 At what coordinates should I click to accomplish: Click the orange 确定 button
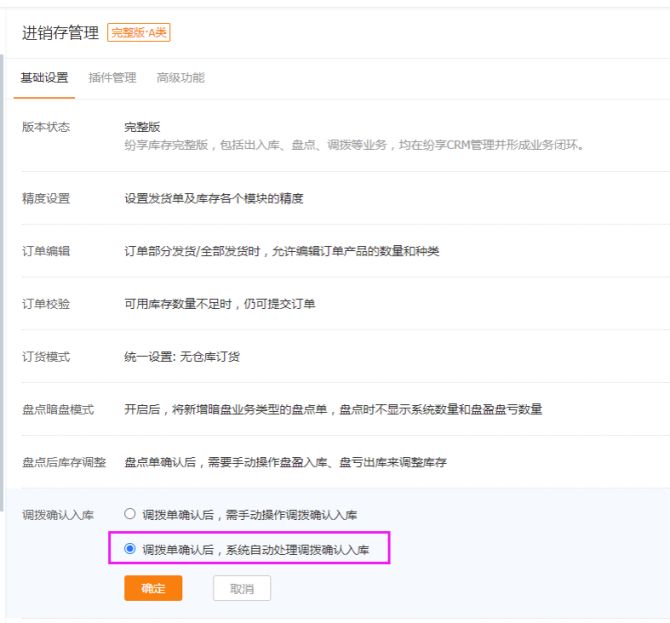point(153,589)
